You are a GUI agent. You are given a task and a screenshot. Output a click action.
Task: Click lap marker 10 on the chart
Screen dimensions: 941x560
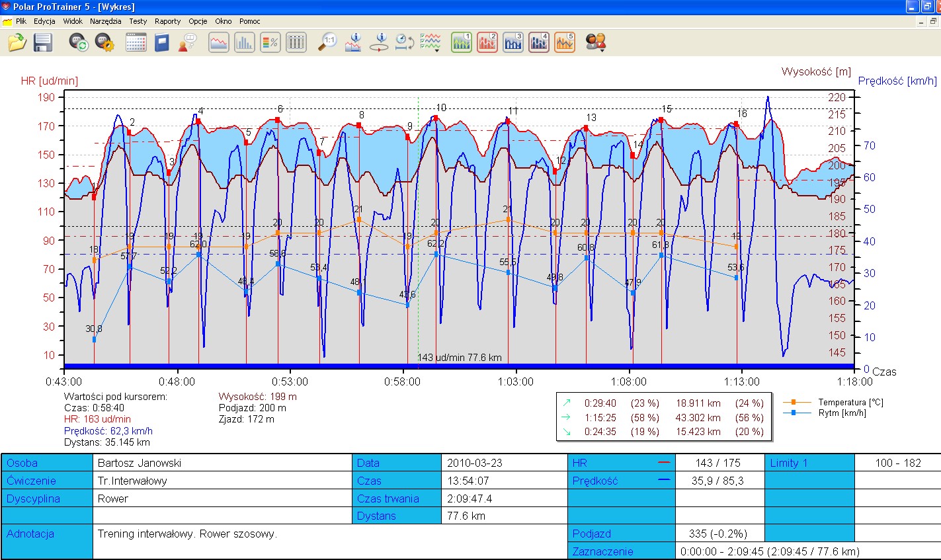(x=436, y=118)
